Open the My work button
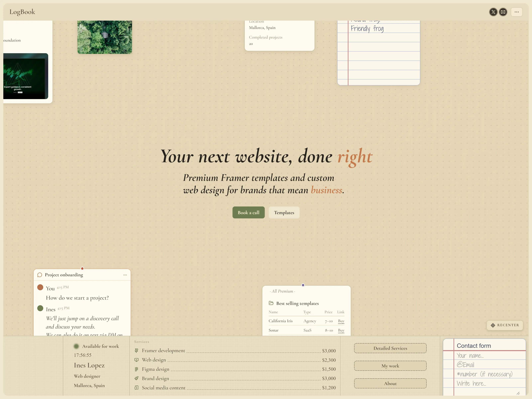The height and width of the screenshot is (399, 532). (390, 366)
